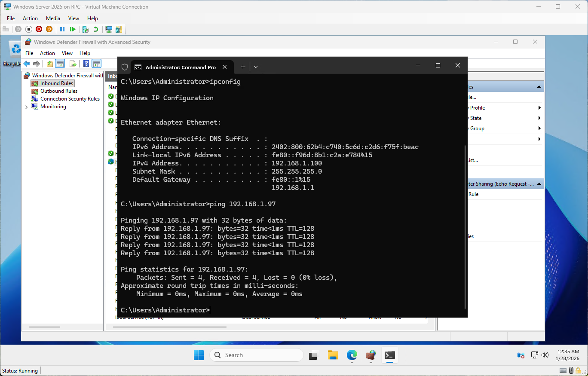Open the new tab dropdown in Command Prompt
588x376 pixels.
tap(256, 67)
